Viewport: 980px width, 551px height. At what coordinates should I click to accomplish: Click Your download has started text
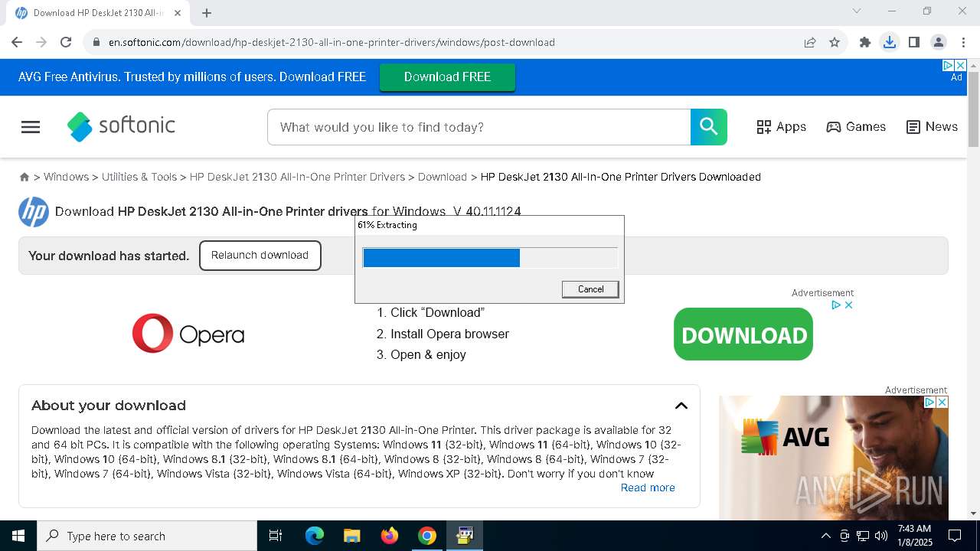[x=109, y=256]
